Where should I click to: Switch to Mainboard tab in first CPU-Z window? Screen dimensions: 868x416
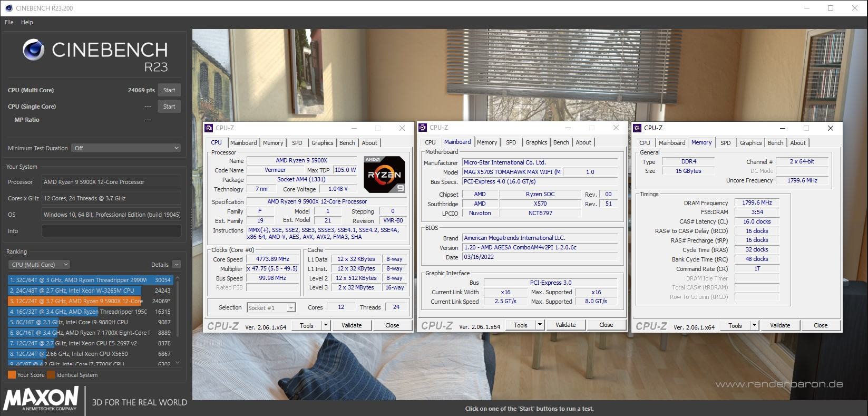pos(243,143)
